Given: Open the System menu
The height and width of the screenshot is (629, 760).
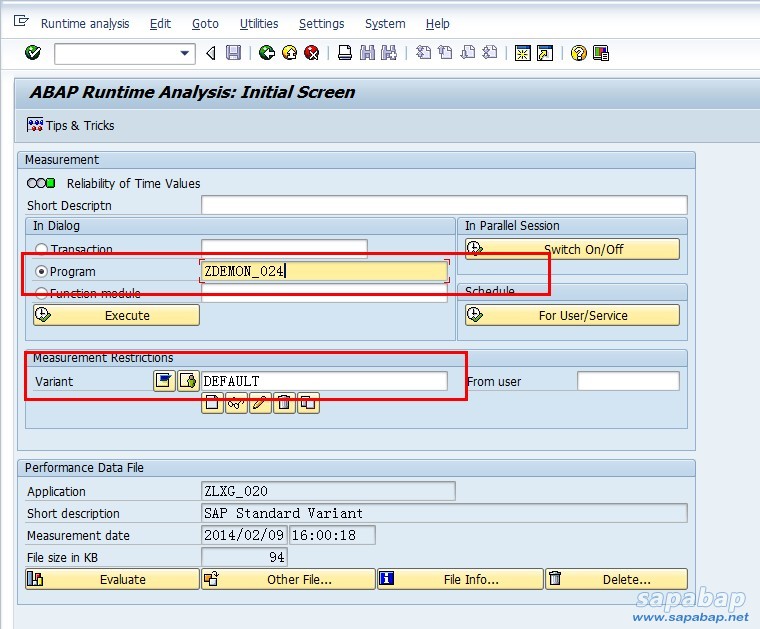Looking at the screenshot, I should [x=385, y=24].
